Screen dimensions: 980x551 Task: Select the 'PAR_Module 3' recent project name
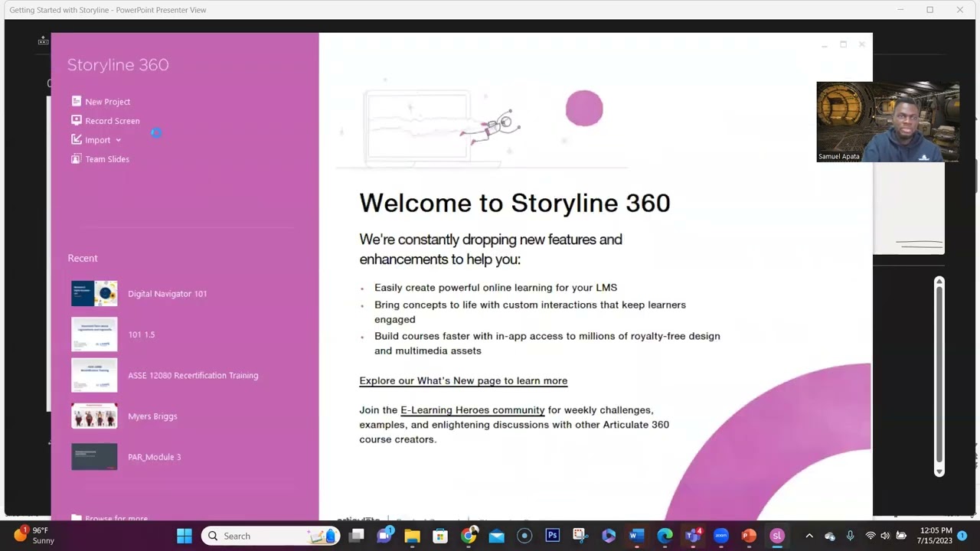154,457
